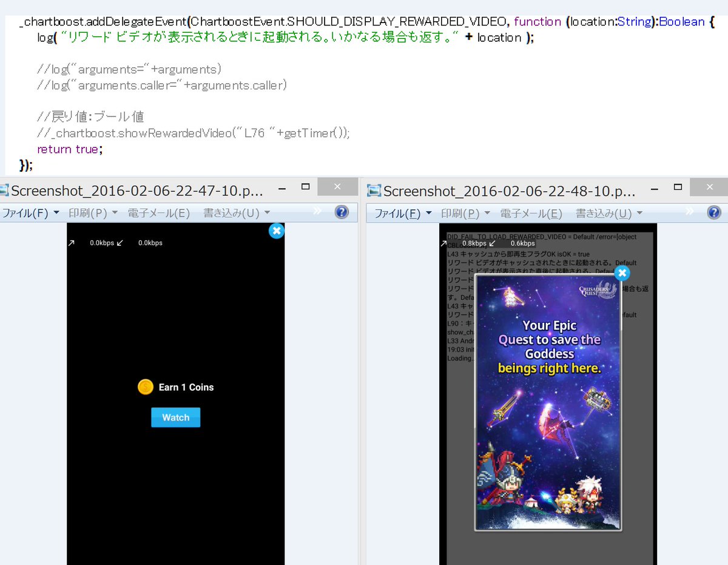Open 書き込み(U) menu in right viewer window
Screen dimensions: 728x565
coord(609,214)
